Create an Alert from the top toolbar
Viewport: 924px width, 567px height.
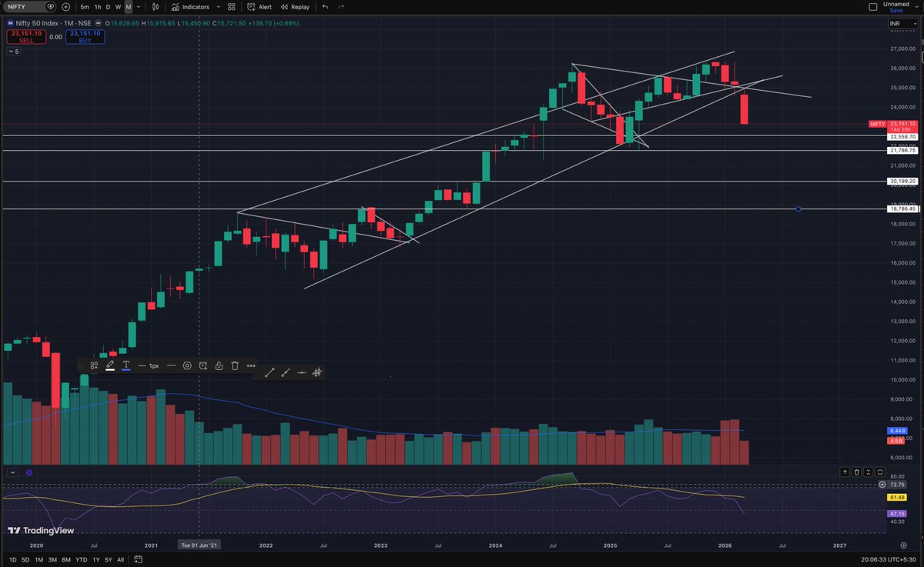[259, 7]
